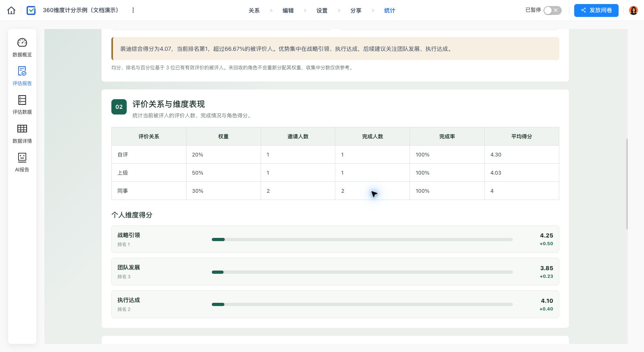Click the 平均得分 column header
644x352 pixels.
pyautogui.click(x=522, y=136)
